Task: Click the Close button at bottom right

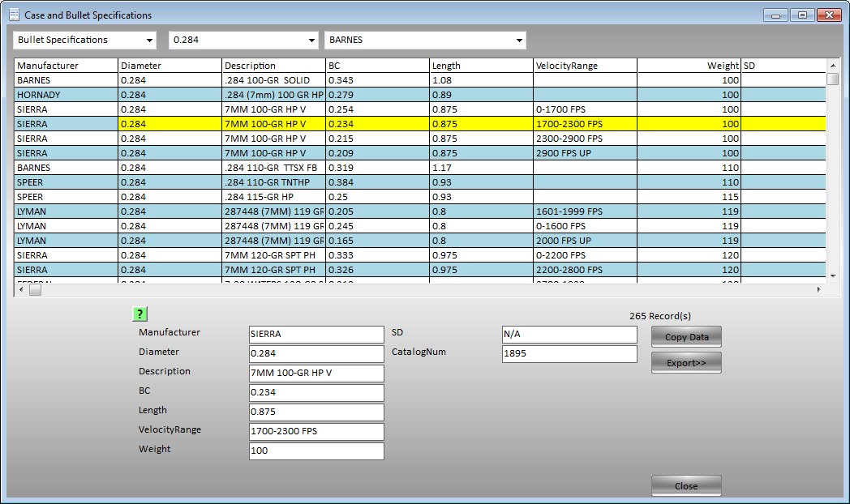Action: point(685,485)
